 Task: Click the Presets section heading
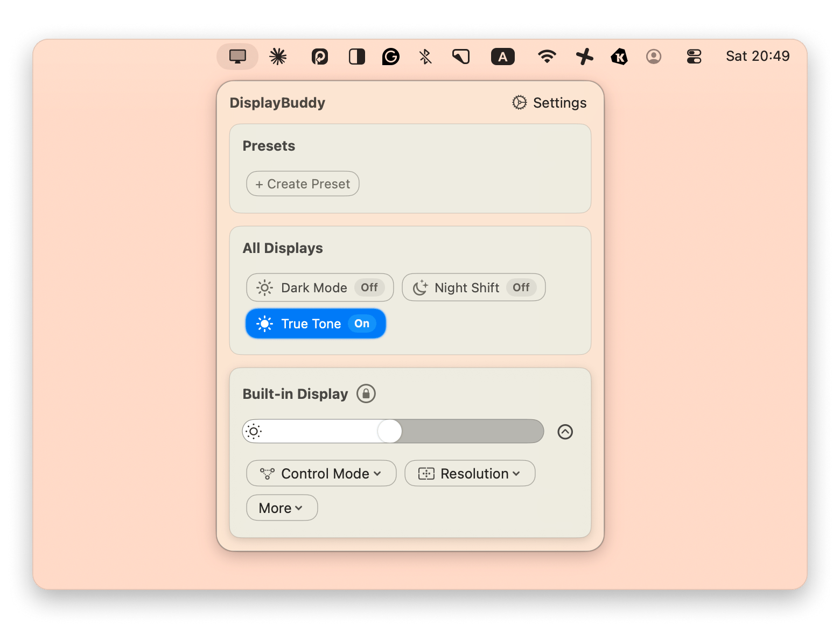coord(269,146)
